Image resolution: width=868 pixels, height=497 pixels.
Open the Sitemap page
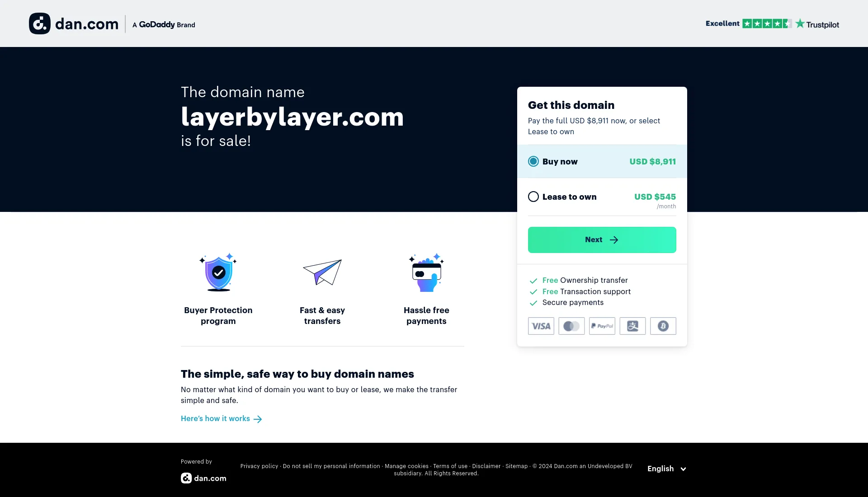click(x=517, y=465)
